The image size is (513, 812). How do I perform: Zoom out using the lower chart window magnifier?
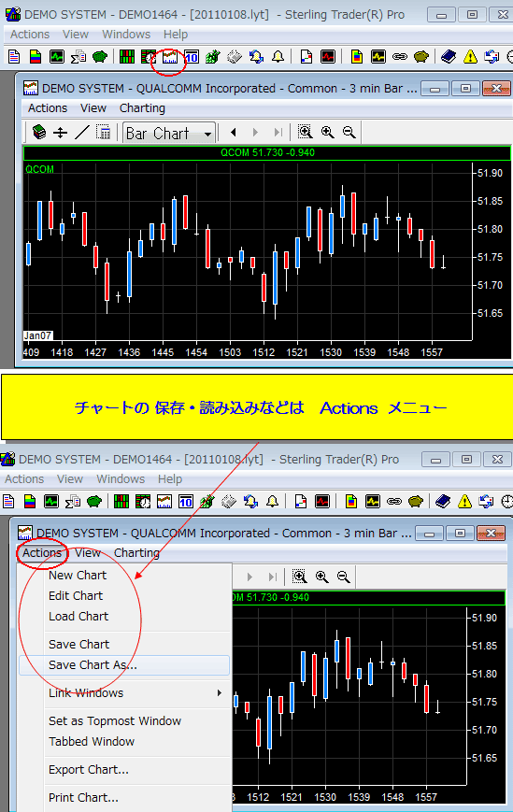click(x=343, y=577)
